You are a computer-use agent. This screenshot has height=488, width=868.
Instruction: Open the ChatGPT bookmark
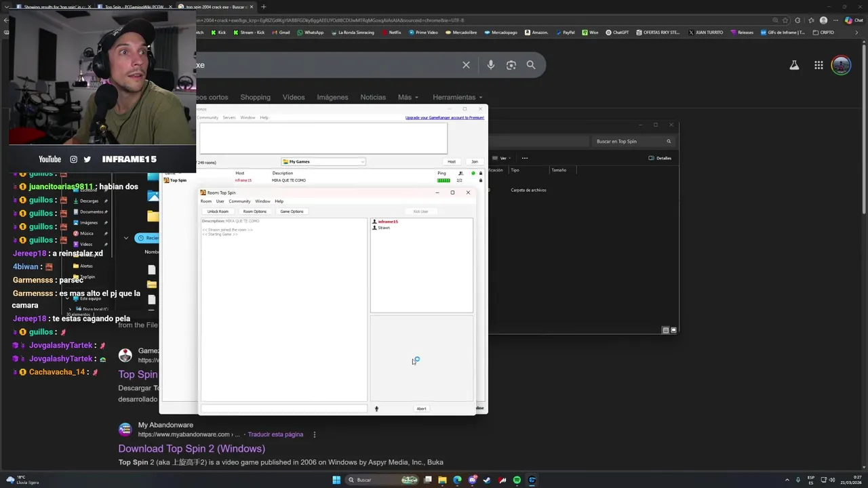pos(617,33)
